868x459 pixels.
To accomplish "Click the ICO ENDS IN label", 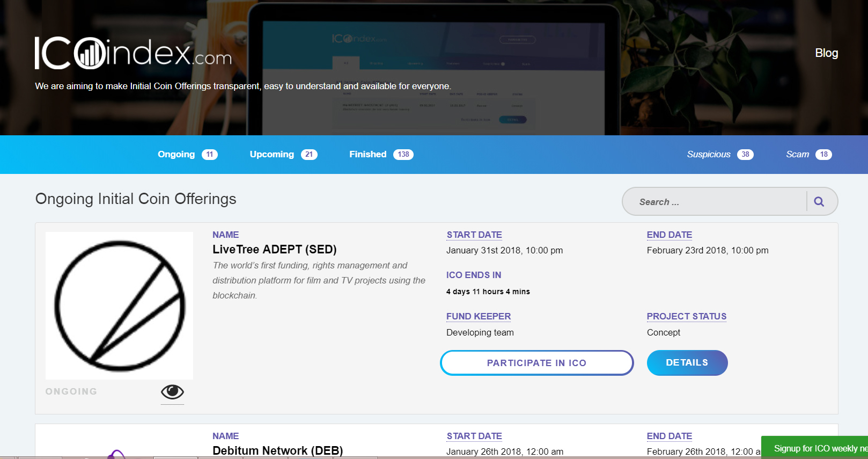I will [x=474, y=275].
